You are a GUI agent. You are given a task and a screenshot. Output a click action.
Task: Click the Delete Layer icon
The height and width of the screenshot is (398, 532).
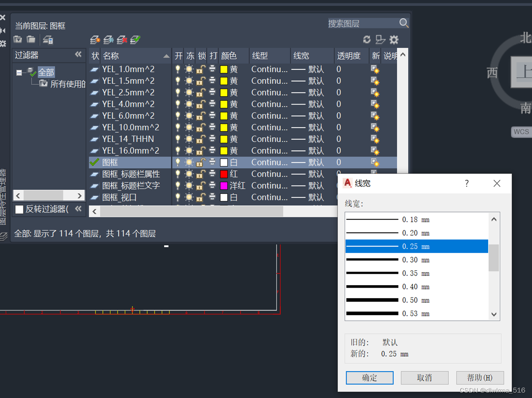pos(122,40)
